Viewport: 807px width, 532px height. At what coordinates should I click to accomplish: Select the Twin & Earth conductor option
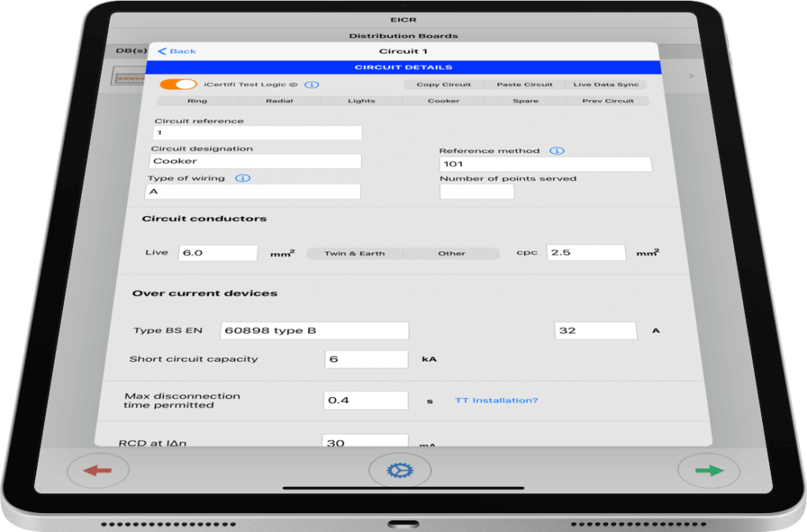click(355, 254)
